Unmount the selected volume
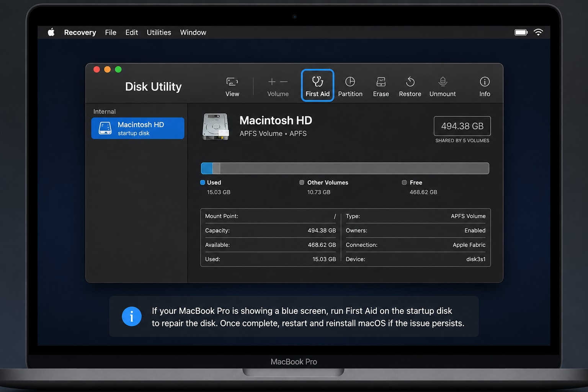This screenshot has width=588, height=392. click(443, 87)
